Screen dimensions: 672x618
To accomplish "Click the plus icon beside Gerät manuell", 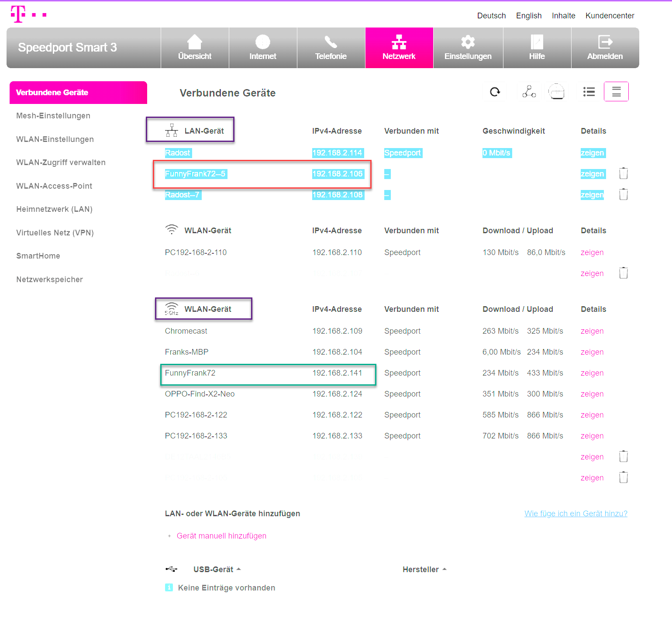I will pyautogui.click(x=169, y=536).
